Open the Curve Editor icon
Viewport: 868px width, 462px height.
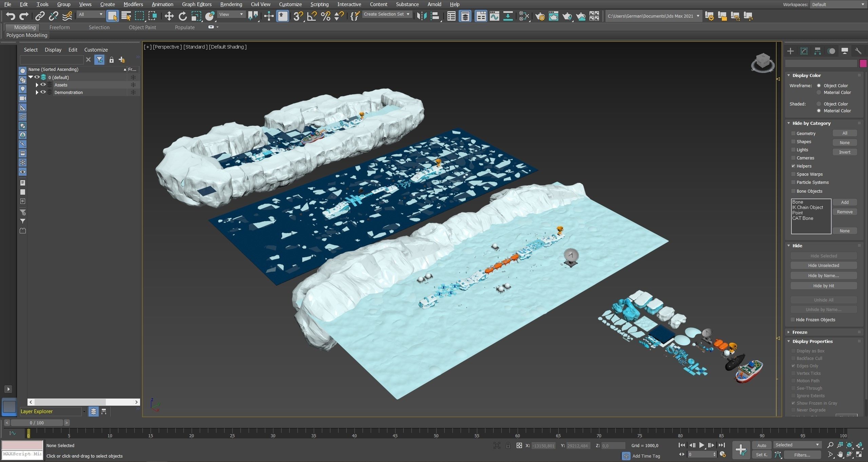pos(495,16)
